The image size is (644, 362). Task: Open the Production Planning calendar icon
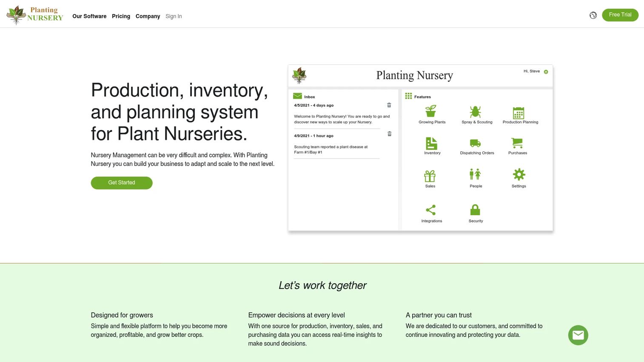pyautogui.click(x=518, y=113)
